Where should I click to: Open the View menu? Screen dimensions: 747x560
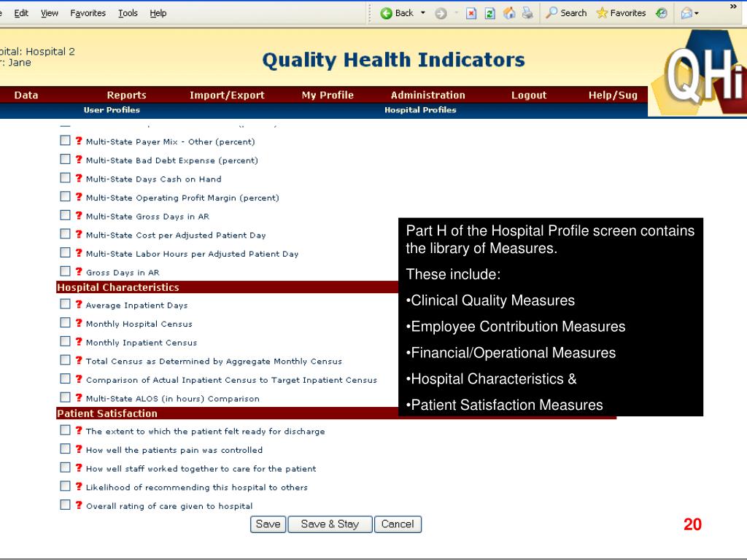pyautogui.click(x=50, y=13)
